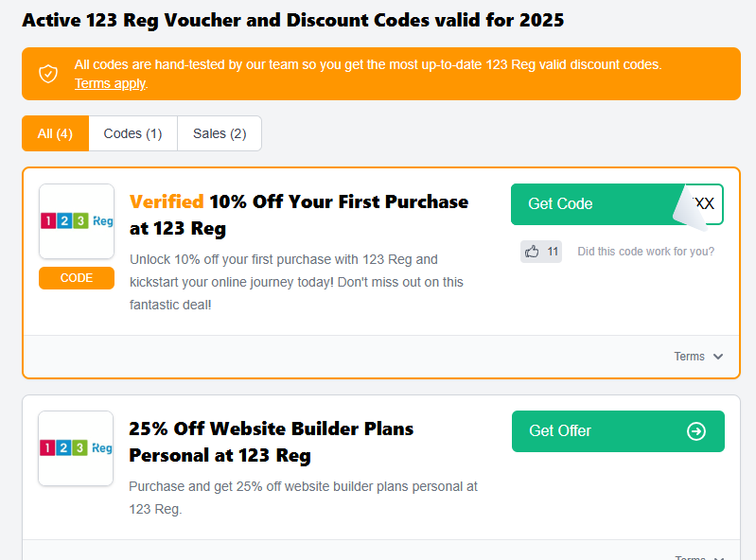Screen dimensions: 756x560
Task: Click the Active 123 Reg Voucher heading
Action: pos(292,20)
